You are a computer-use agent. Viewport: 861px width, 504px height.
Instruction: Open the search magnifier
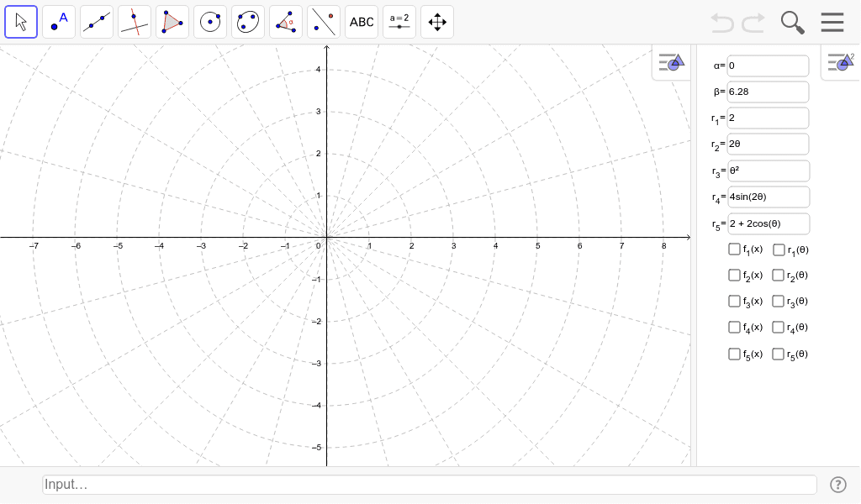(792, 23)
